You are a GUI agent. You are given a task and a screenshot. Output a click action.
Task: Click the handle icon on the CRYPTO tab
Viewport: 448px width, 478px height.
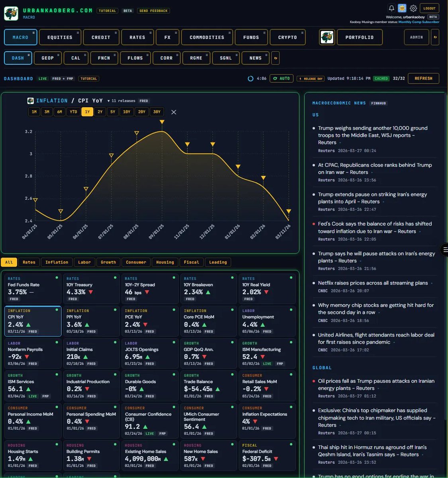tap(303, 33)
